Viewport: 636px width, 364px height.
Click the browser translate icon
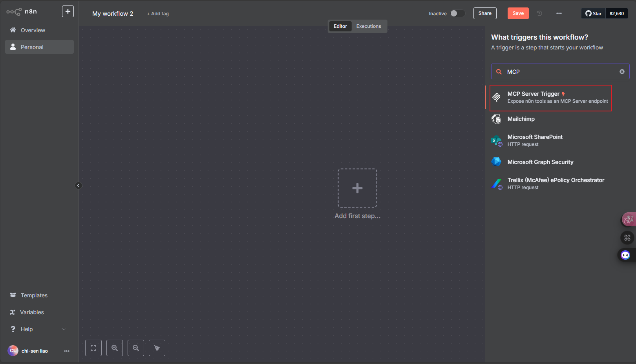[x=628, y=220]
